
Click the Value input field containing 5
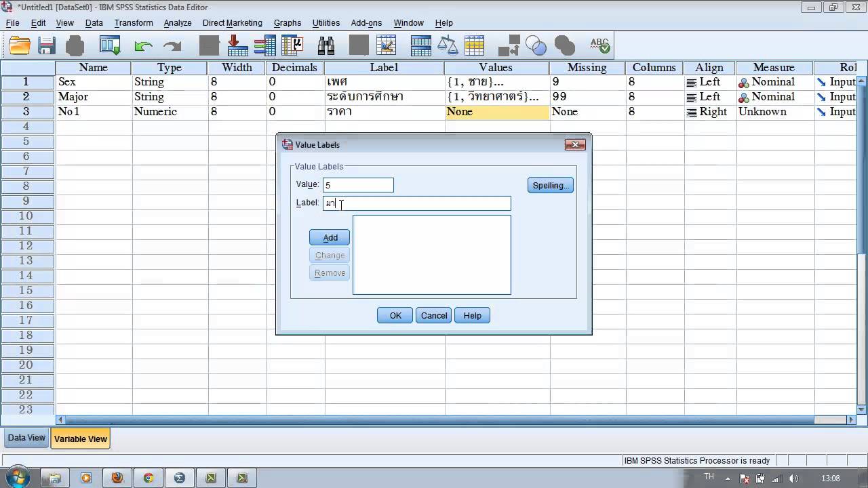[x=358, y=185]
